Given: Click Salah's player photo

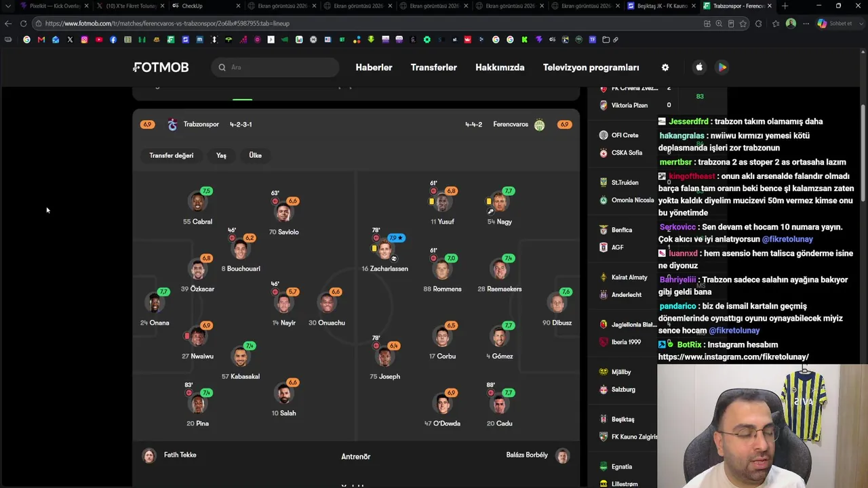Looking at the screenshot, I should pyautogui.click(x=284, y=394).
